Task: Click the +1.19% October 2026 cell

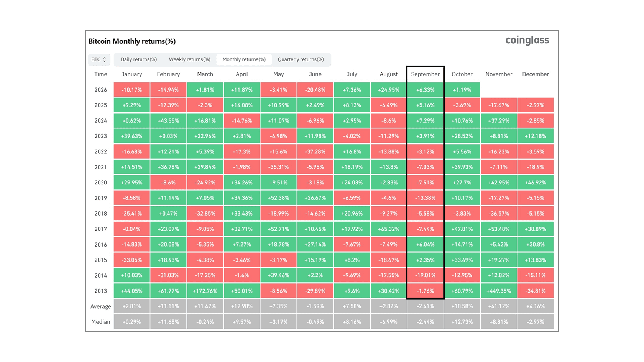Action: [462, 90]
